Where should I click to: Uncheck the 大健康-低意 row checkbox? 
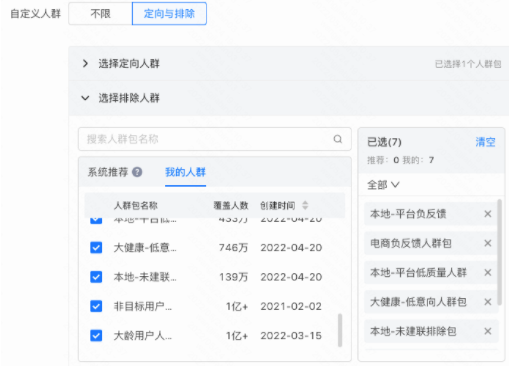96,248
